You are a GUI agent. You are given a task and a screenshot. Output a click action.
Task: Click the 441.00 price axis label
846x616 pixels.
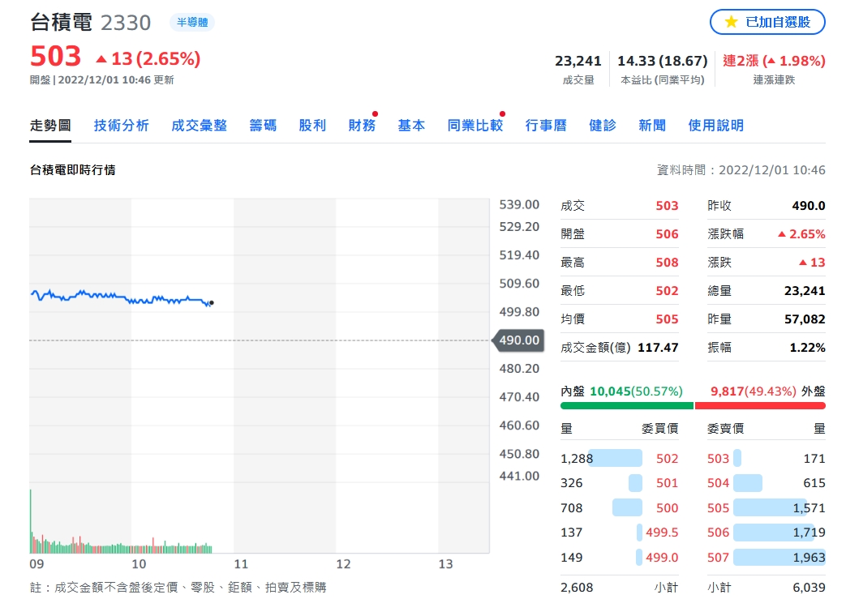[x=519, y=477]
